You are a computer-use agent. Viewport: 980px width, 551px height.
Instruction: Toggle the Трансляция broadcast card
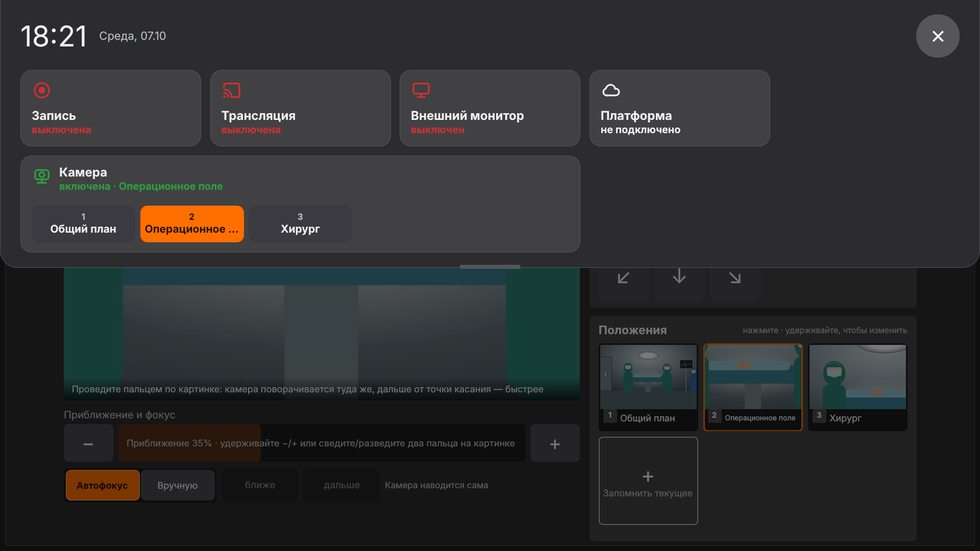click(x=301, y=108)
